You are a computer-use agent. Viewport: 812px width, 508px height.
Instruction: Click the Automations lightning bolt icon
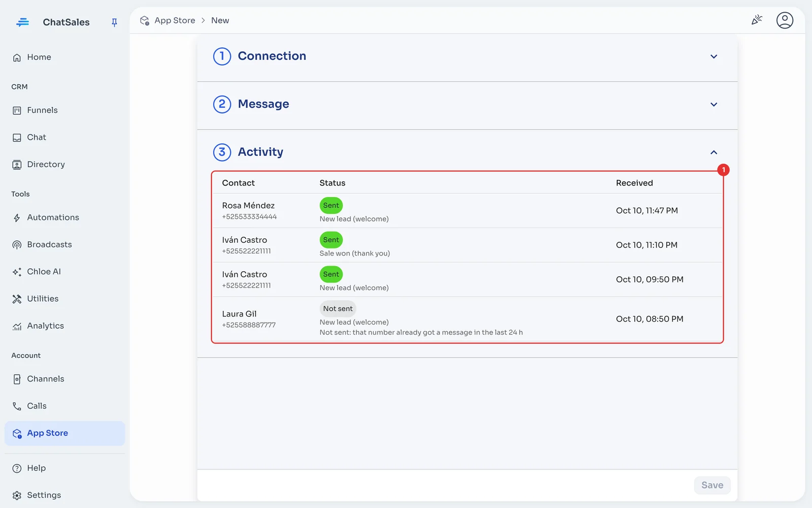tap(17, 218)
